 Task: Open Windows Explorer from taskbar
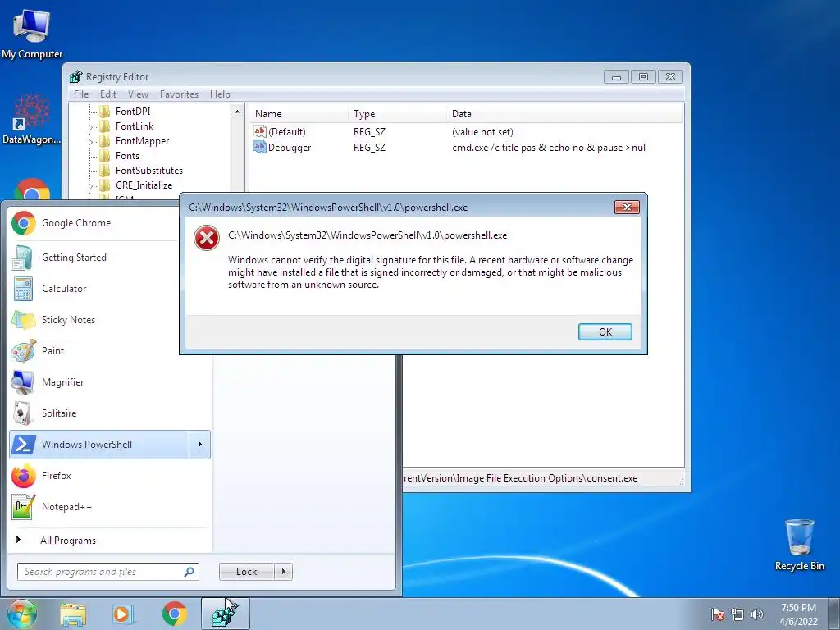coord(73,614)
